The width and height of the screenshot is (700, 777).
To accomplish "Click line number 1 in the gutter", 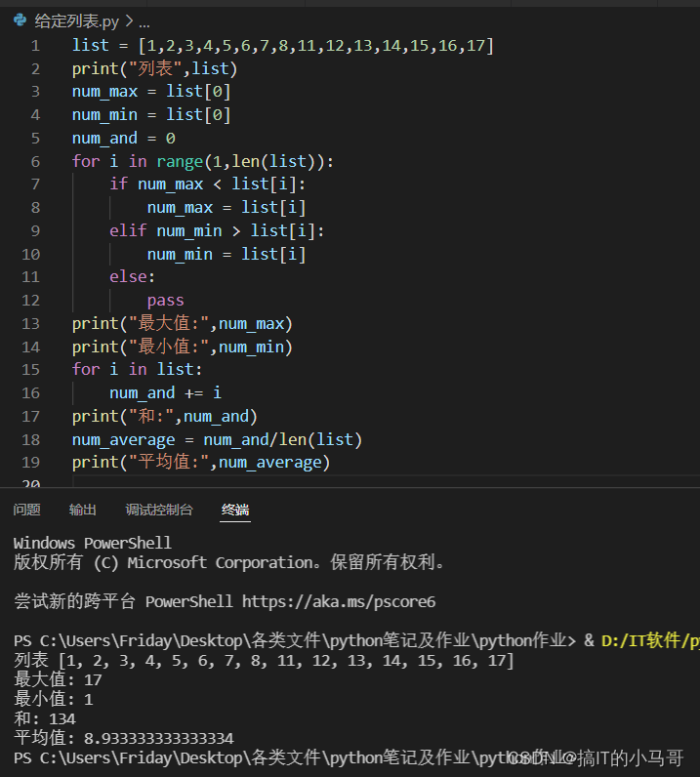I will click(x=35, y=46).
